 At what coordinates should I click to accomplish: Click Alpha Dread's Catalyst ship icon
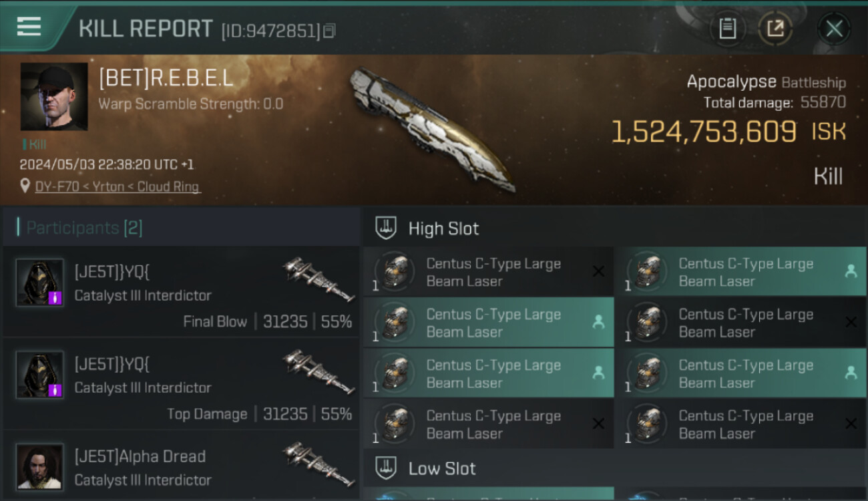(318, 463)
